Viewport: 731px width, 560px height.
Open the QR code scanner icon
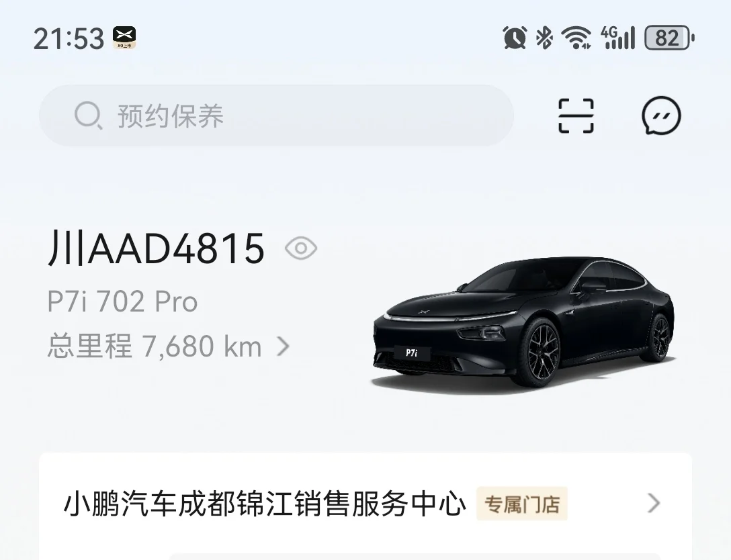(576, 115)
